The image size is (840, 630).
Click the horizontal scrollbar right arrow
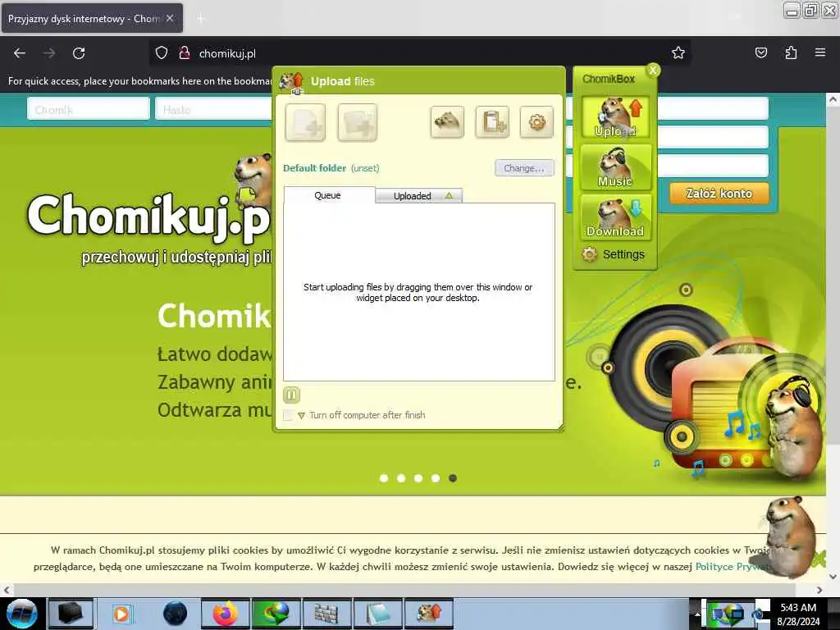click(819, 590)
